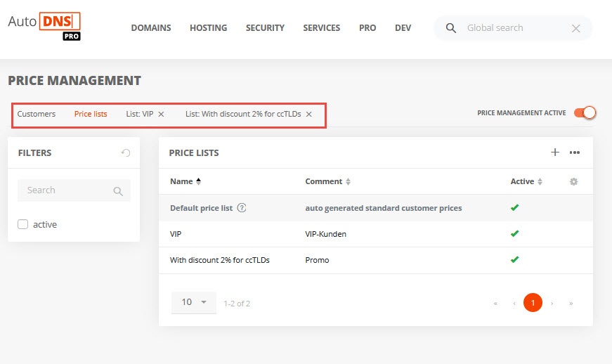Click the Promo comment cell
Screen dimensions: 612x364
tap(317, 260)
